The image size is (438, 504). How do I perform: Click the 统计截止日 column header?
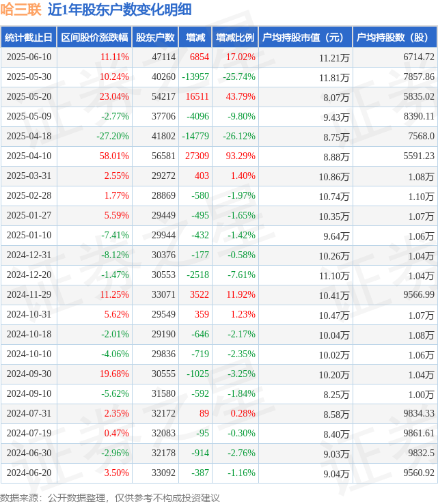29,38
